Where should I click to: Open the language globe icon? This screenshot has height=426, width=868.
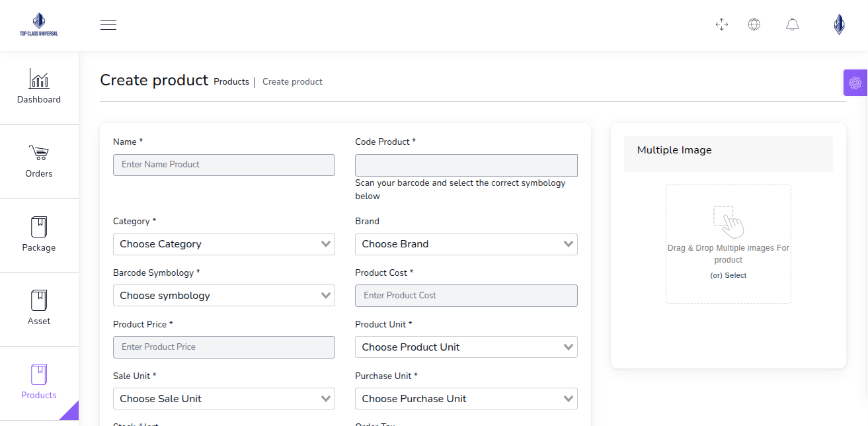754,24
